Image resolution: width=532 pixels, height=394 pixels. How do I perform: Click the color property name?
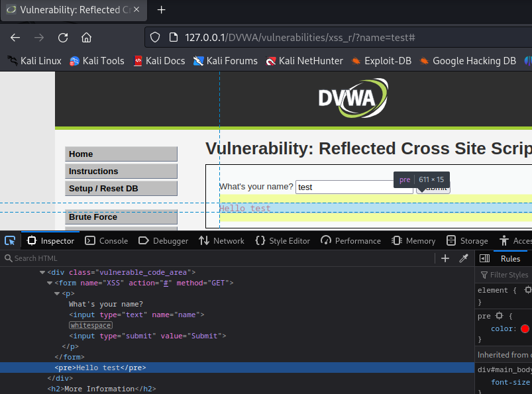point(502,328)
